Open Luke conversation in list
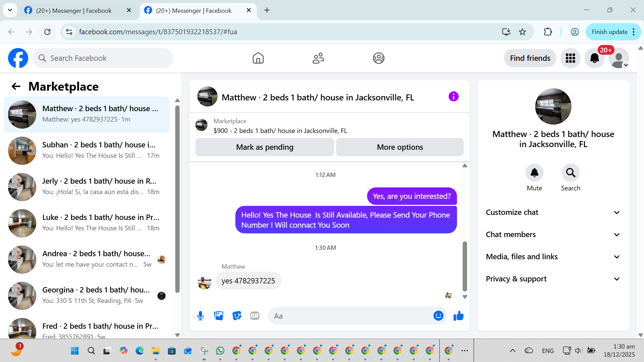The width and height of the screenshot is (644, 362). click(87, 223)
